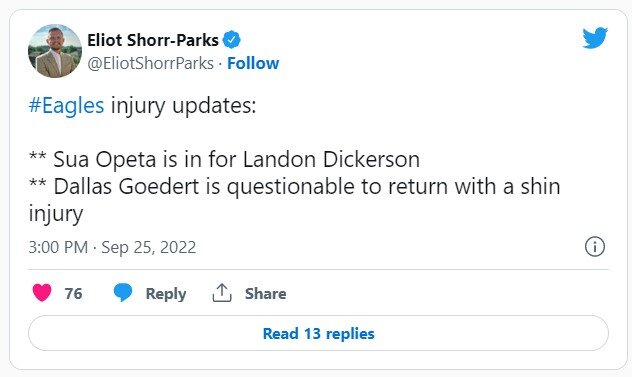Click the 76 likes count
The height and width of the screenshot is (377, 632).
pos(73,294)
